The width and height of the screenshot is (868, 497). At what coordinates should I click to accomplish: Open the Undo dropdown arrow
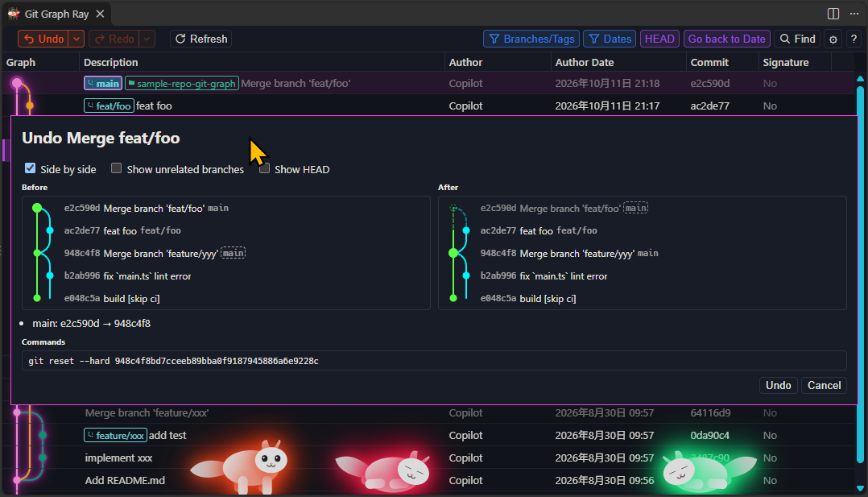(76, 39)
